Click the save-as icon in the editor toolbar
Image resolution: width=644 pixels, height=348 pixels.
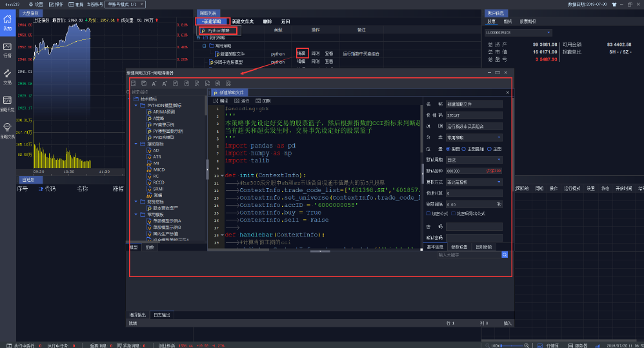pyautogui.click(x=144, y=83)
